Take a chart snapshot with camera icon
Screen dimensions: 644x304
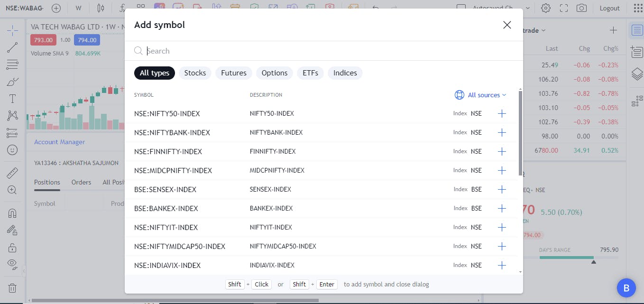tap(581, 8)
